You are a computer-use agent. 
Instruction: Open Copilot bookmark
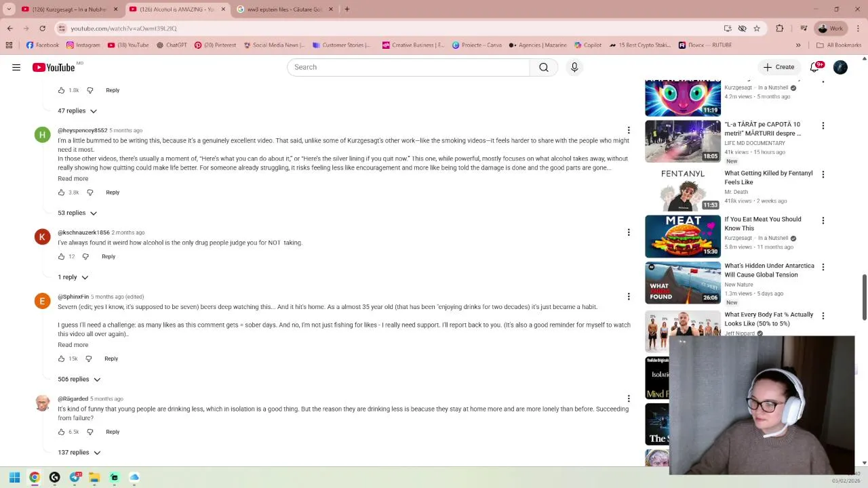(x=588, y=45)
